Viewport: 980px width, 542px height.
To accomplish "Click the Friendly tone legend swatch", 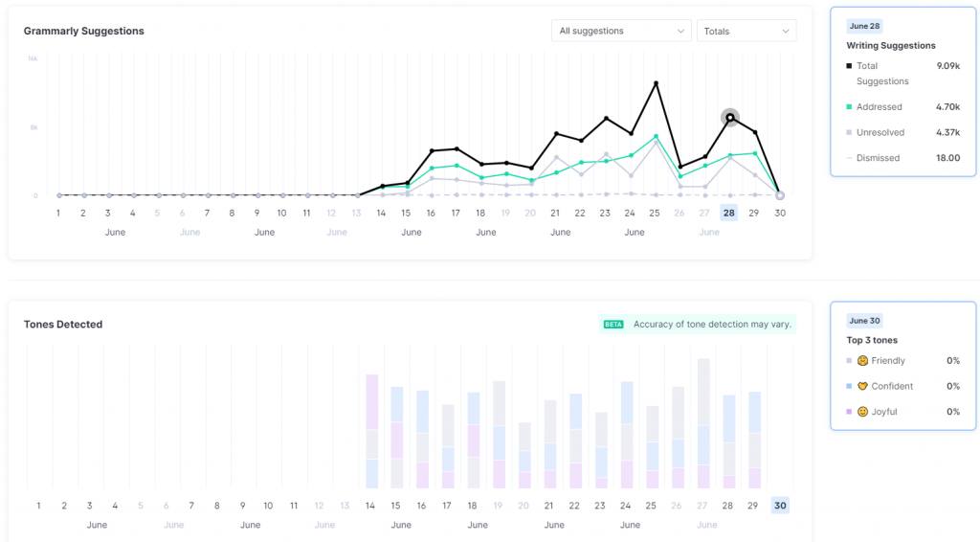I will coord(849,361).
